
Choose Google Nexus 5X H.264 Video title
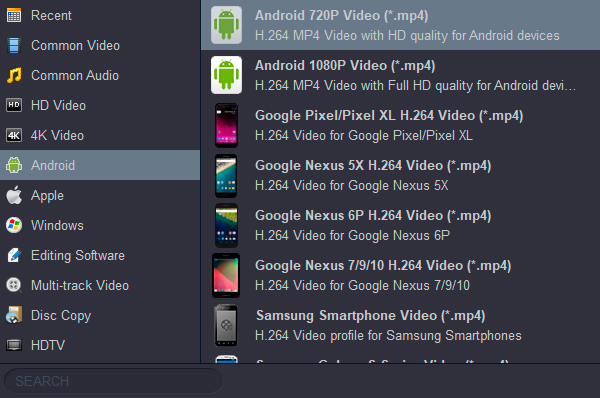[373, 166]
